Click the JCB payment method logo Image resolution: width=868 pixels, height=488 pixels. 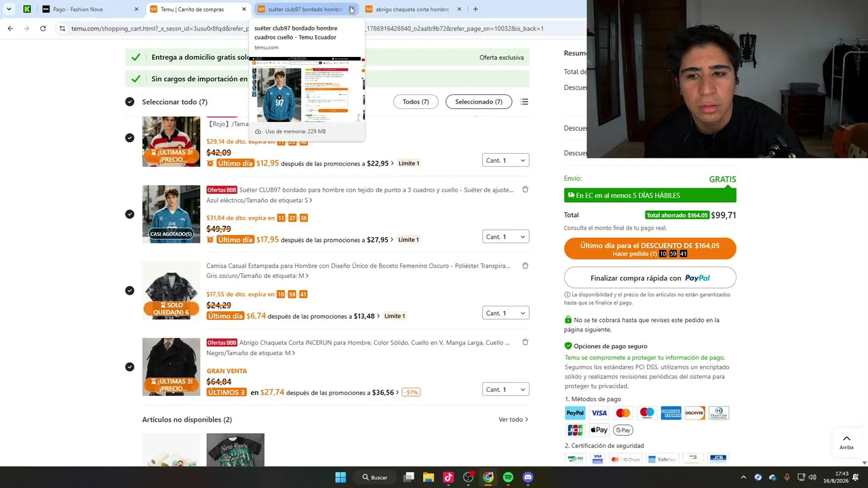click(x=575, y=430)
